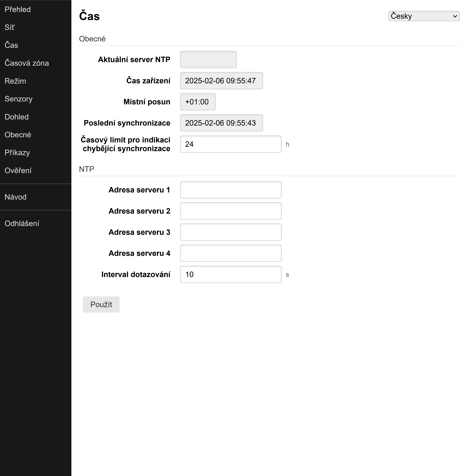The image size is (476, 476).
Task: Select Příkazy in the sidebar
Action: (x=17, y=153)
